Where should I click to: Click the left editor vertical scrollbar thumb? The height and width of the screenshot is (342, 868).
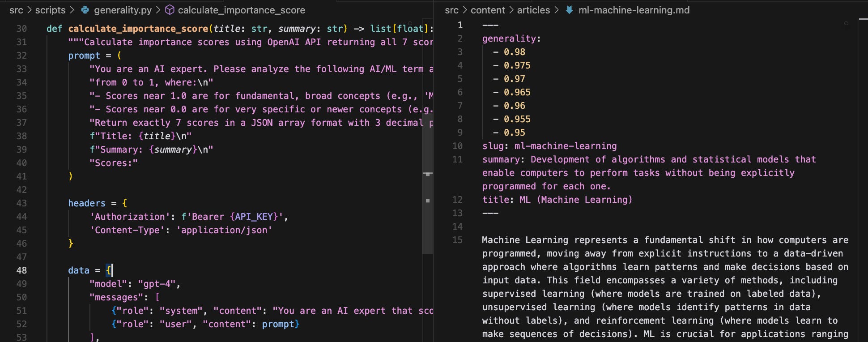pyautogui.click(x=428, y=184)
